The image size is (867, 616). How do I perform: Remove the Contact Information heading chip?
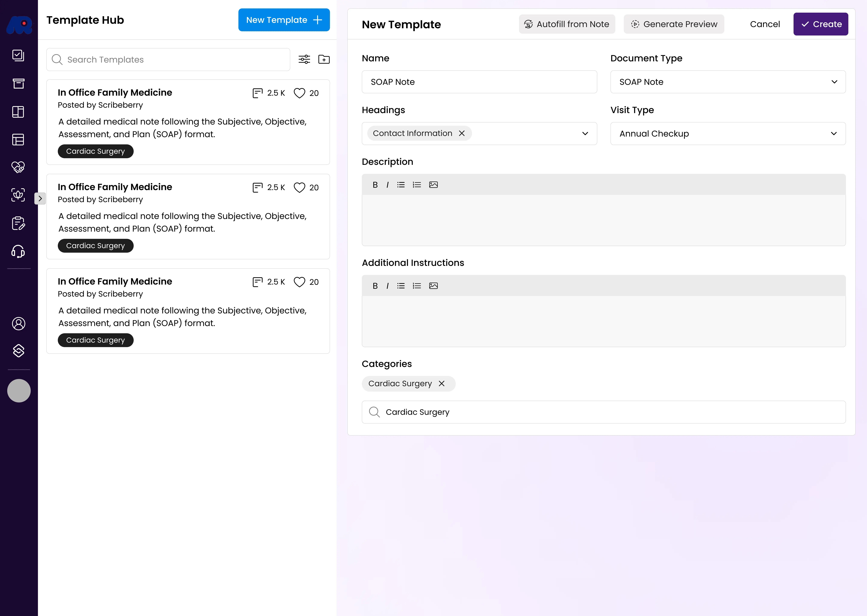pyautogui.click(x=462, y=133)
